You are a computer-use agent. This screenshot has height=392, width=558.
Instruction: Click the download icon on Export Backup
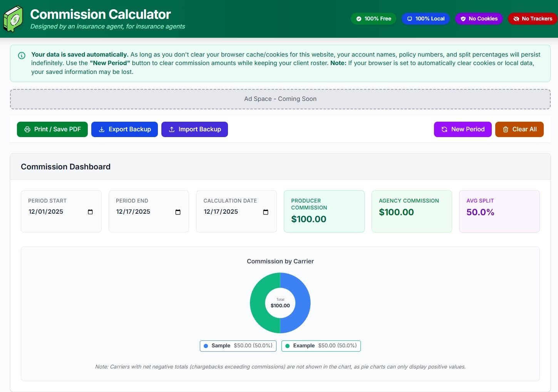click(x=101, y=129)
